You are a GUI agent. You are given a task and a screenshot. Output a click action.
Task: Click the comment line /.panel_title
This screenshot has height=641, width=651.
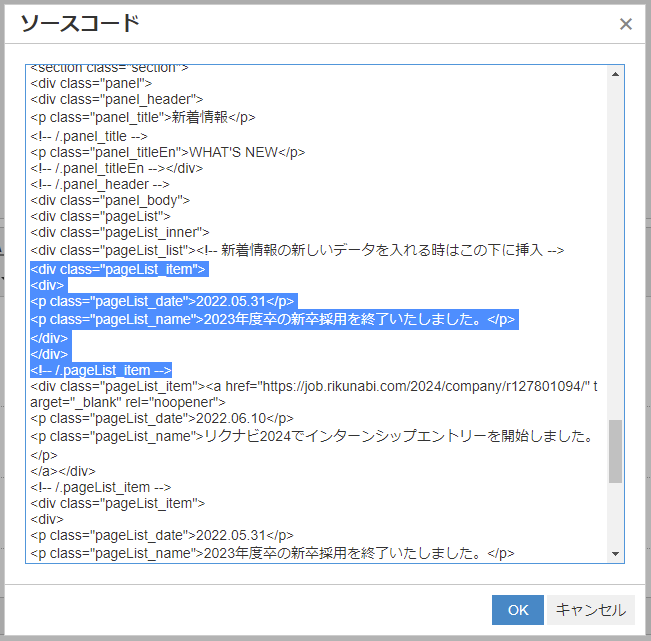[x=89, y=136]
